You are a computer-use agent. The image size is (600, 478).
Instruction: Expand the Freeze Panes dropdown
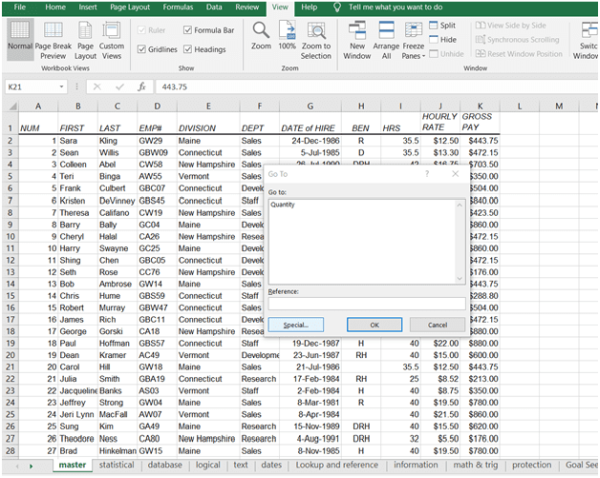coord(413,40)
